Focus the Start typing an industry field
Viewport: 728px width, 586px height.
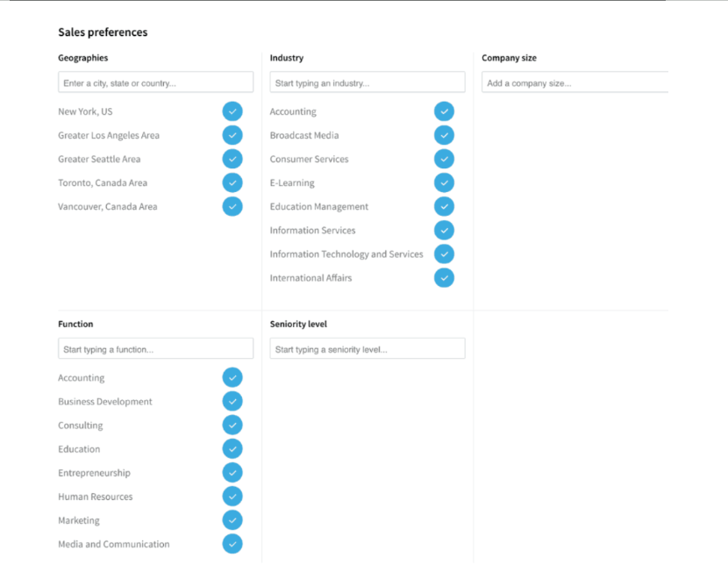368,82
